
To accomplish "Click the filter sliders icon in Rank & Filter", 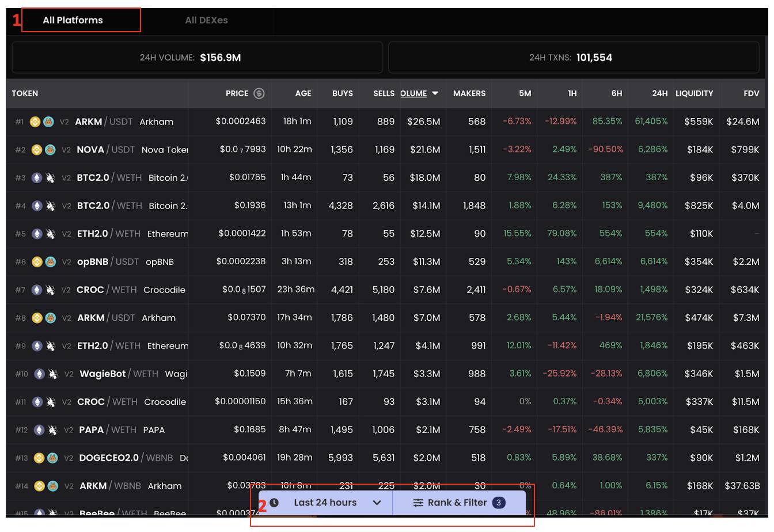I will 418,503.
